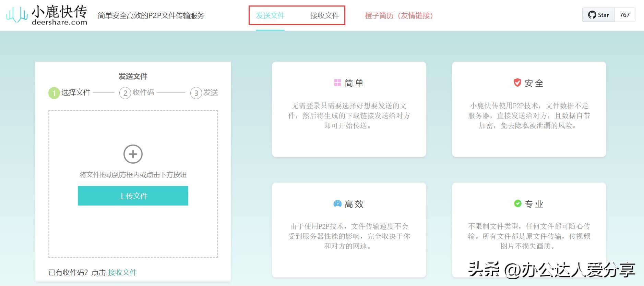644x286 pixels.
Task: Switch to the 接收文件 tab
Action: click(325, 16)
